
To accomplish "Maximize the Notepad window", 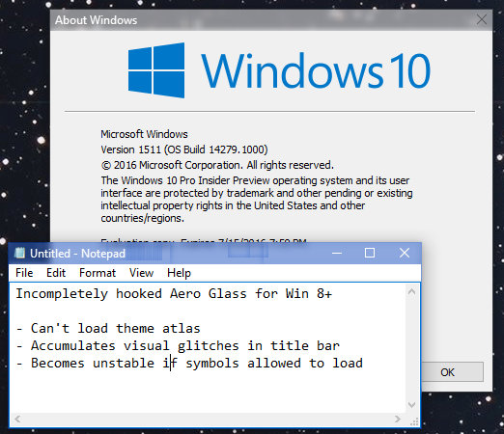I will pyautogui.click(x=370, y=253).
